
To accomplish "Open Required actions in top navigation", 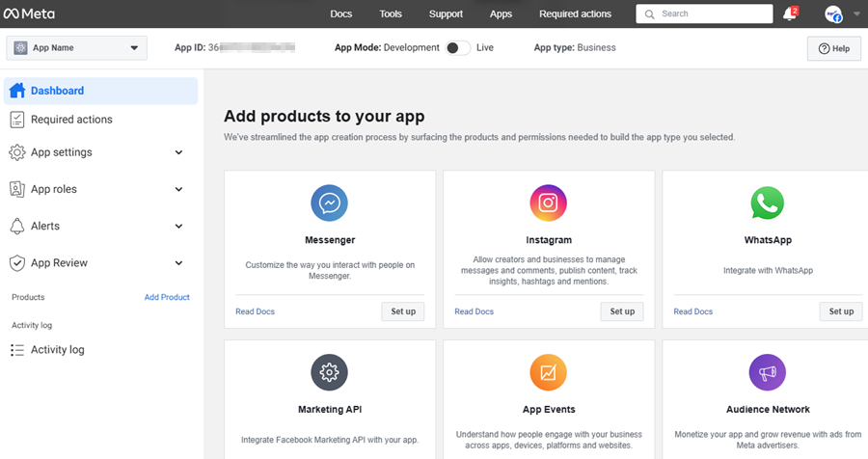I will tap(575, 13).
